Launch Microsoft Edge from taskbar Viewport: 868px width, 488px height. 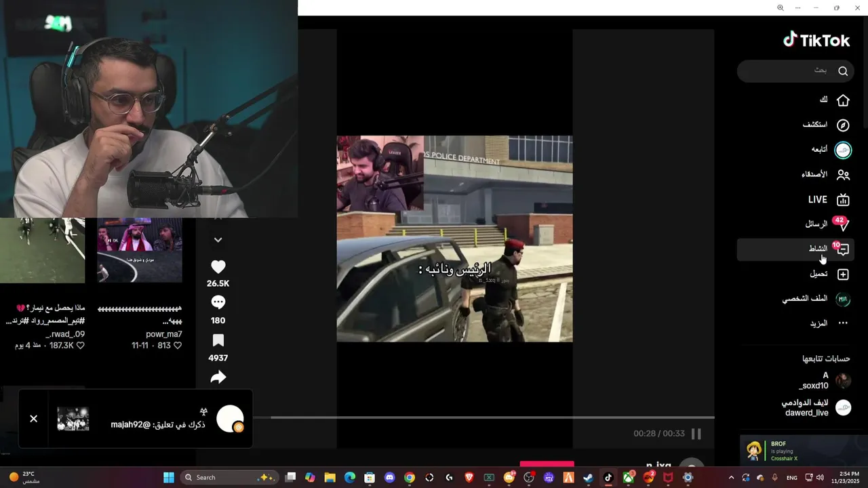click(x=350, y=478)
